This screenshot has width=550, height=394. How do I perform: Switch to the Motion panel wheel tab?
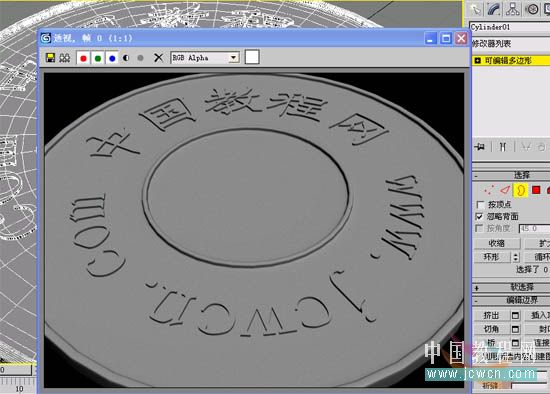tap(532, 9)
